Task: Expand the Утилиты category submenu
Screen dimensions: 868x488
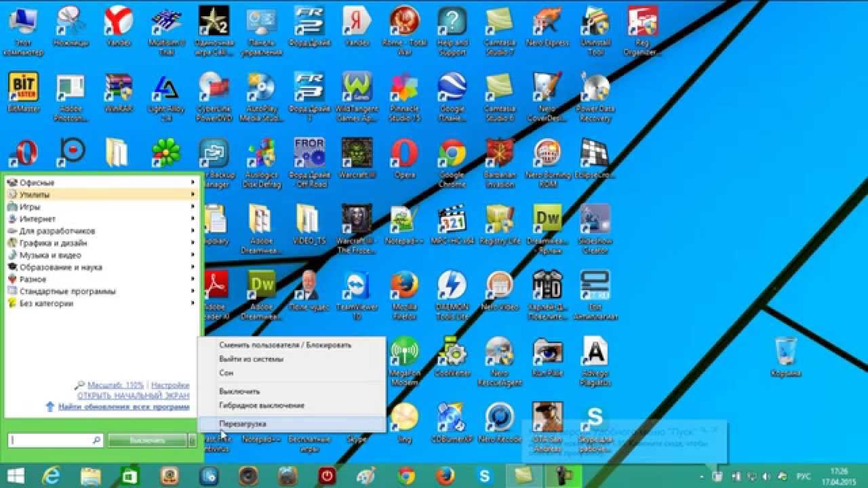Action: coord(102,195)
